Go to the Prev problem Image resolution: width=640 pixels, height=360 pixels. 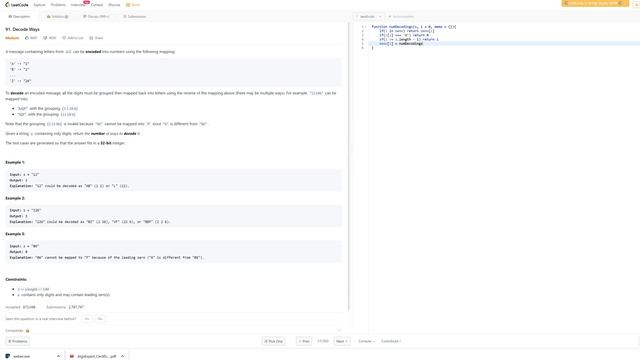pos(304,341)
